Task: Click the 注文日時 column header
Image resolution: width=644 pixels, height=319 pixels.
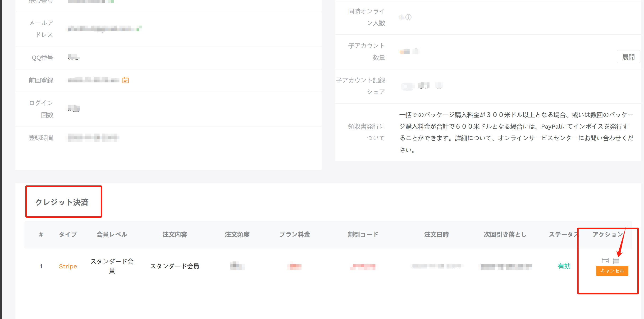Action: [x=437, y=234]
